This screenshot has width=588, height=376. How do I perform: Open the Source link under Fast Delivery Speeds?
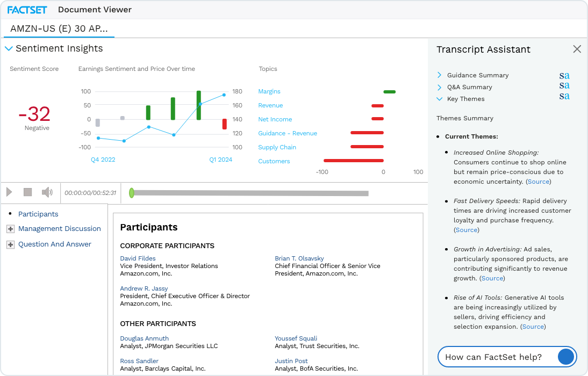pos(465,229)
